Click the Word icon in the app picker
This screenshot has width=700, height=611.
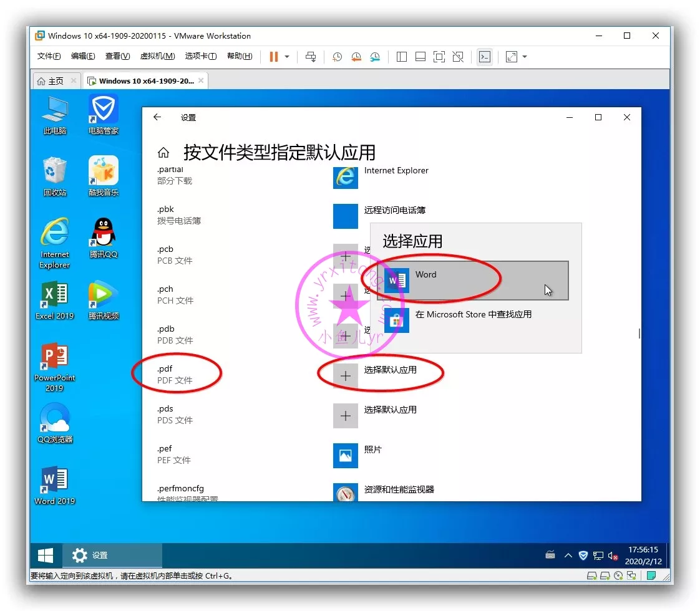[397, 281]
